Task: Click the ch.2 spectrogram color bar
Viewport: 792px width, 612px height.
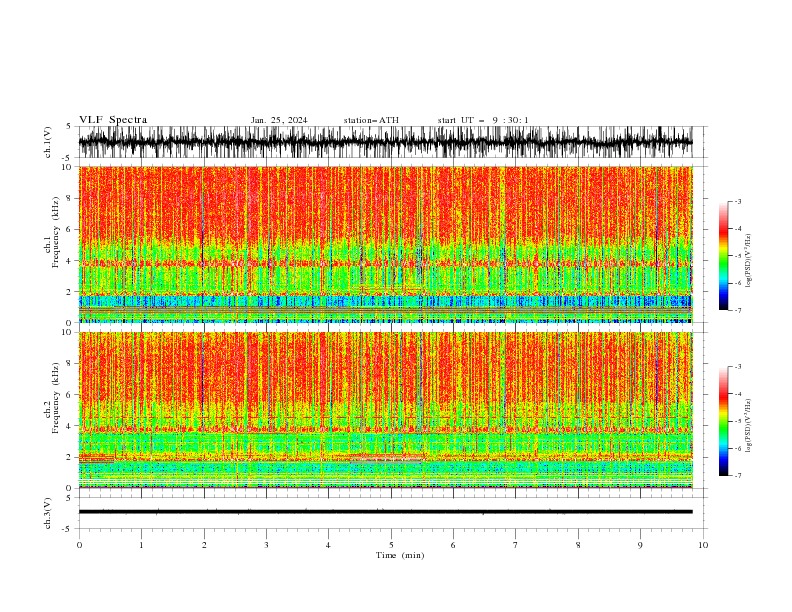Action: click(723, 421)
